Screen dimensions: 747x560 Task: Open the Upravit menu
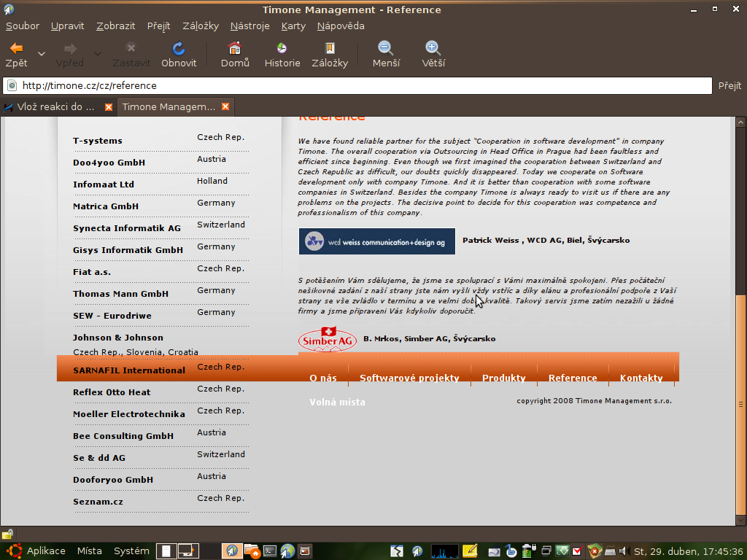tap(67, 26)
